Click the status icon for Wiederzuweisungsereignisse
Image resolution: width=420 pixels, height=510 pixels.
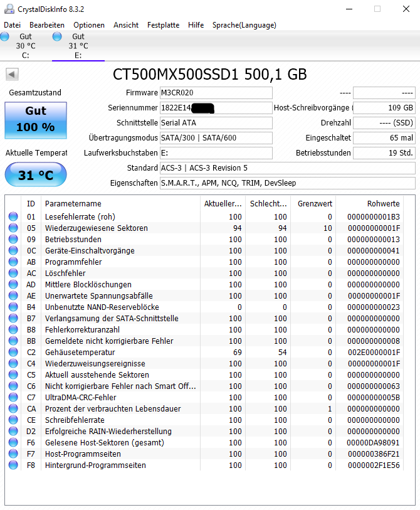click(x=13, y=363)
